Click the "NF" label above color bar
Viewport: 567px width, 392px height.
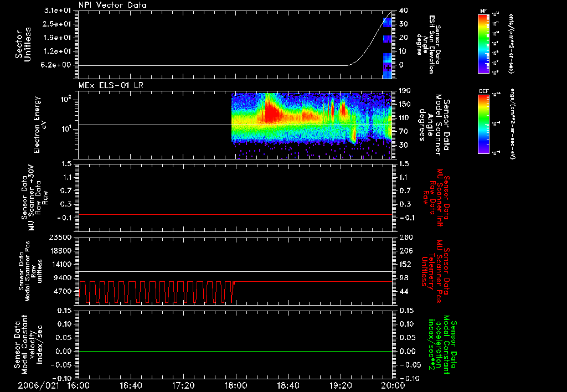(483, 11)
